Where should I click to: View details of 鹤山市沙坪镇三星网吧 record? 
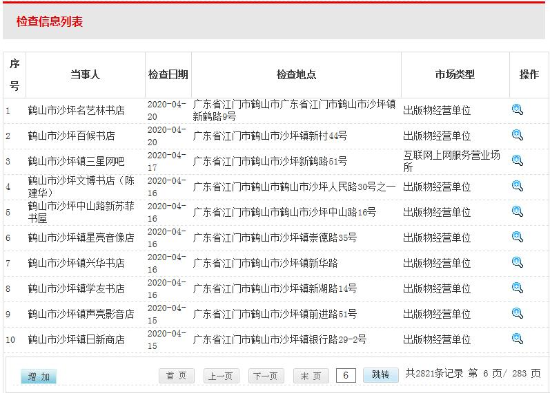tap(517, 161)
